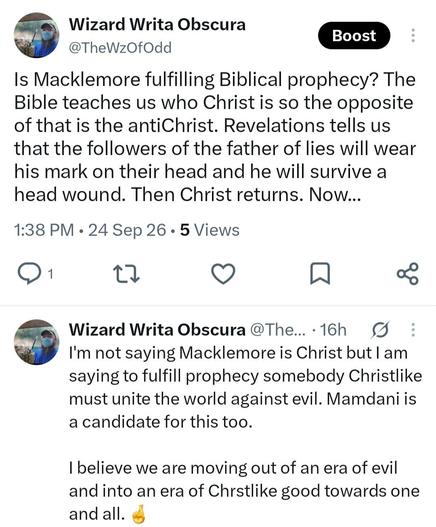Image resolution: width=436 pixels, height=527 pixels.
Task: Click the Grok slash-circle icon on reply
Action: (x=380, y=330)
